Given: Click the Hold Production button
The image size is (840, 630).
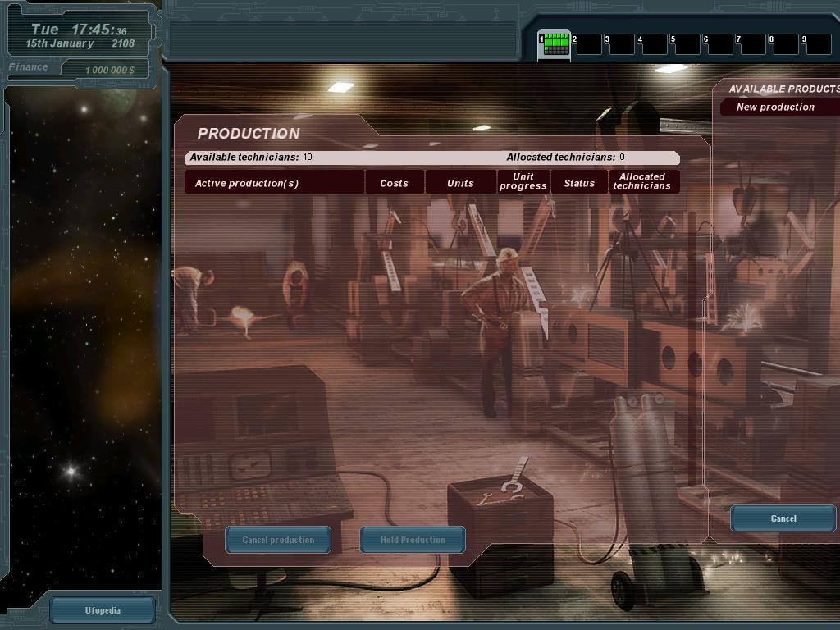Looking at the screenshot, I should (x=413, y=540).
